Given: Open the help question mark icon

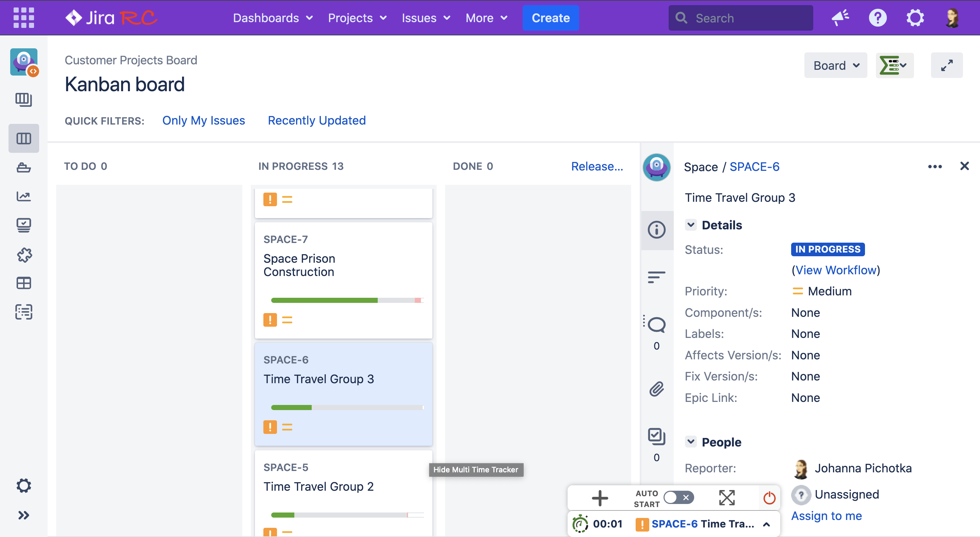Looking at the screenshot, I should pos(878,17).
